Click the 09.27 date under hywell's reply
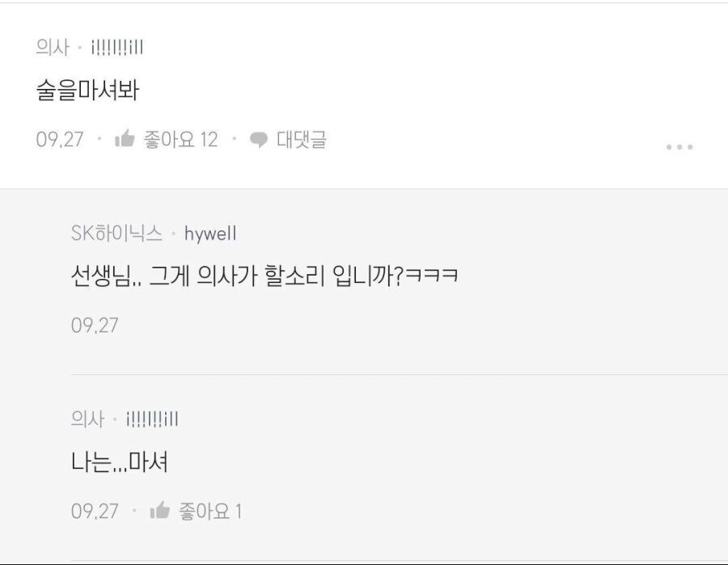 coord(95,326)
